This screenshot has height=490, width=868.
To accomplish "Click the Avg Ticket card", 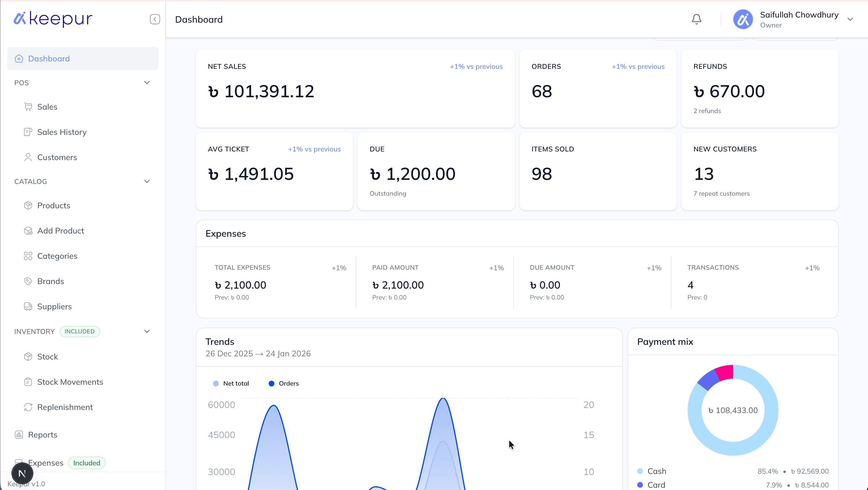I will tap(274, 171).
